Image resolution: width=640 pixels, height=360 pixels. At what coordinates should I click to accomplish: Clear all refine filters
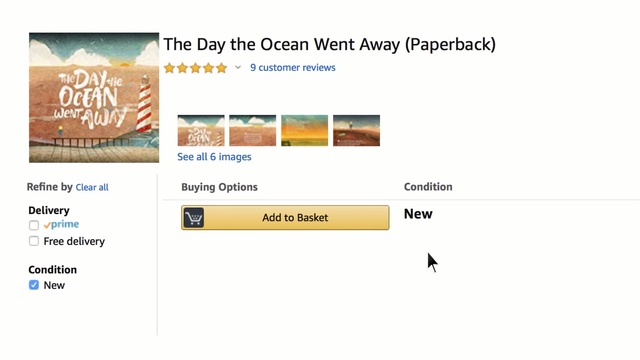click(92, 187)
